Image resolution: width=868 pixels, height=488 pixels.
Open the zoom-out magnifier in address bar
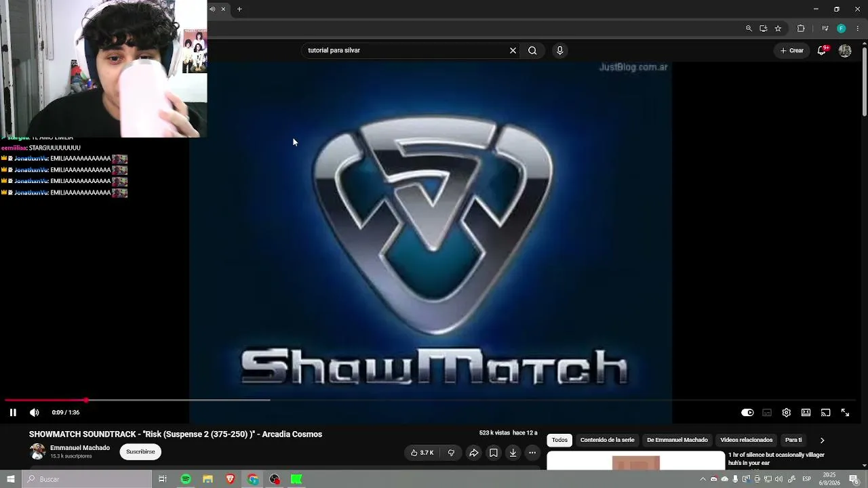point(749,28)
